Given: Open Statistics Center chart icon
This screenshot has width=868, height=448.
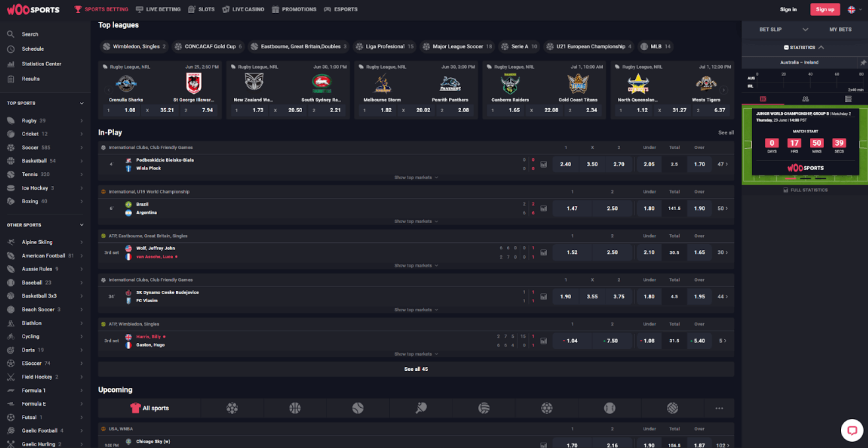Looking at the screenshot, I should [11, 64].
